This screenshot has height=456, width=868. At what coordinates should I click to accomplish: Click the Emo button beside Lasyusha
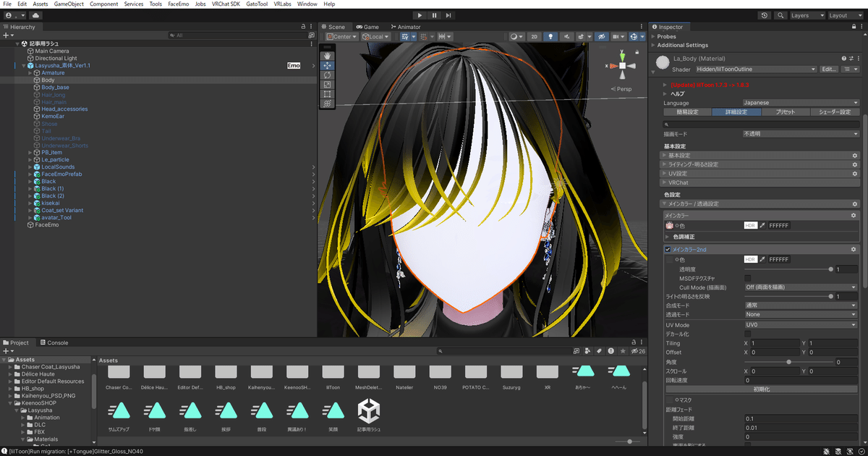pos(294,66)
